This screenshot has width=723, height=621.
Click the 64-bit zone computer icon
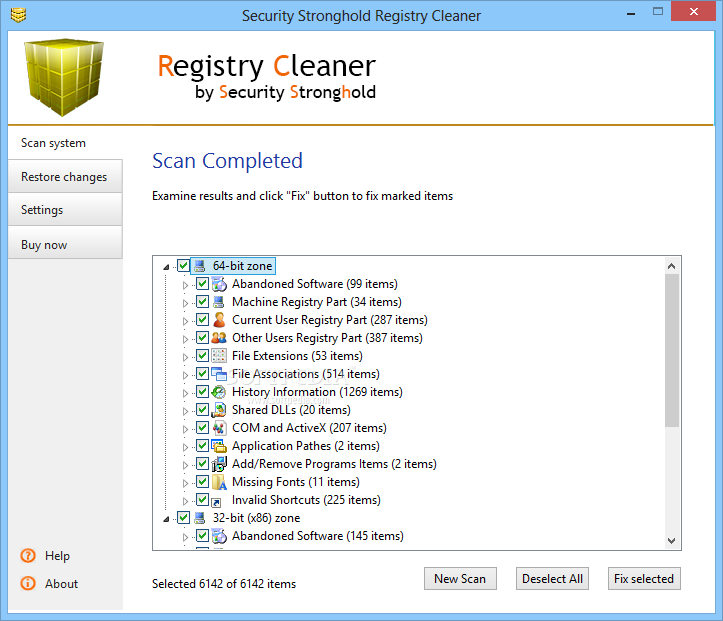click(200, 266)
